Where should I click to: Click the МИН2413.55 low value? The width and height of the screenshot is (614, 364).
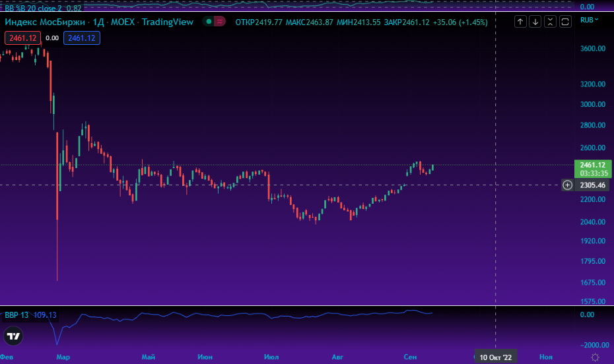pyautogui.click(x=358, y=22)
